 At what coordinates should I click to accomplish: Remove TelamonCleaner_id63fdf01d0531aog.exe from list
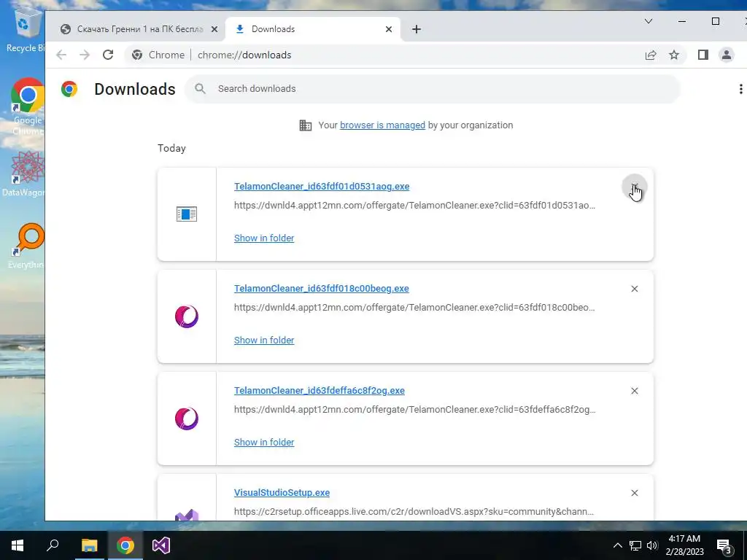[634, 187]
